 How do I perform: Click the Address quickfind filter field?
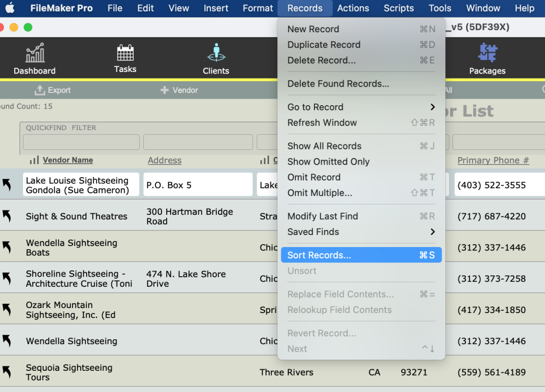[198, 142]
